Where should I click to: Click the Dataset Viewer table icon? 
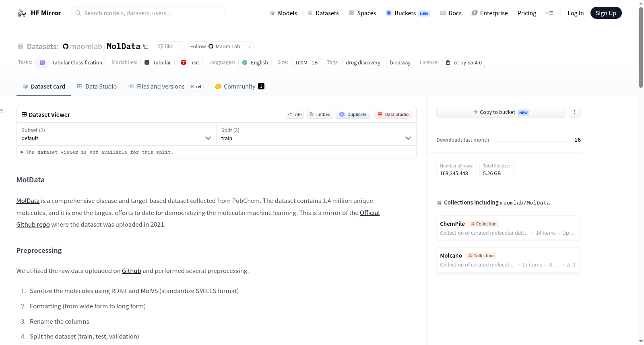pos(24,114)
